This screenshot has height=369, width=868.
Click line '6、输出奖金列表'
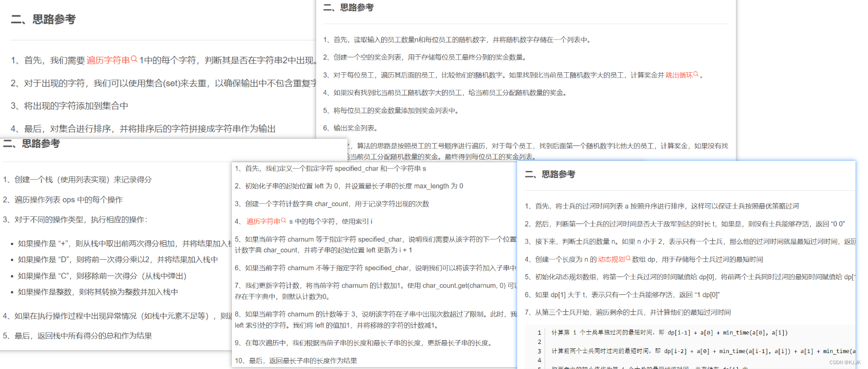pyautogui.click(x=352, y=128)
